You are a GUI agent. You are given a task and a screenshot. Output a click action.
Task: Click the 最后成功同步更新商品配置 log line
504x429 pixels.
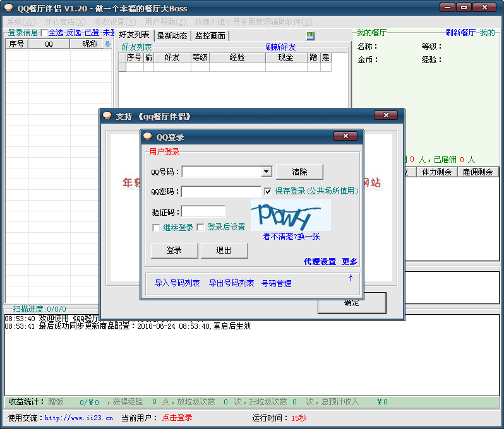pos(128,326)
